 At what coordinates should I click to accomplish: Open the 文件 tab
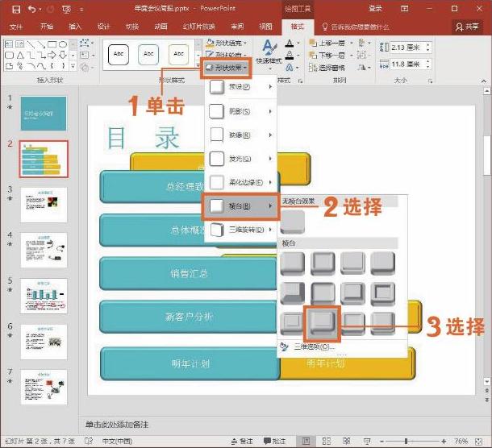click(16, 27)
